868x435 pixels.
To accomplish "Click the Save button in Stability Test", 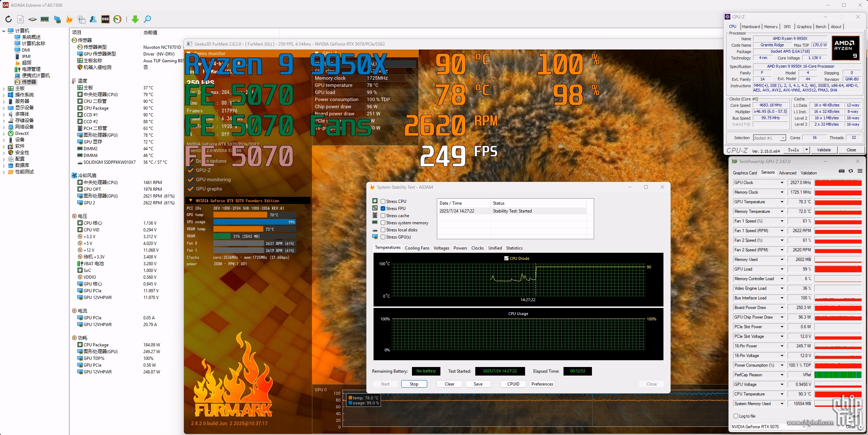I will [478, 384].
